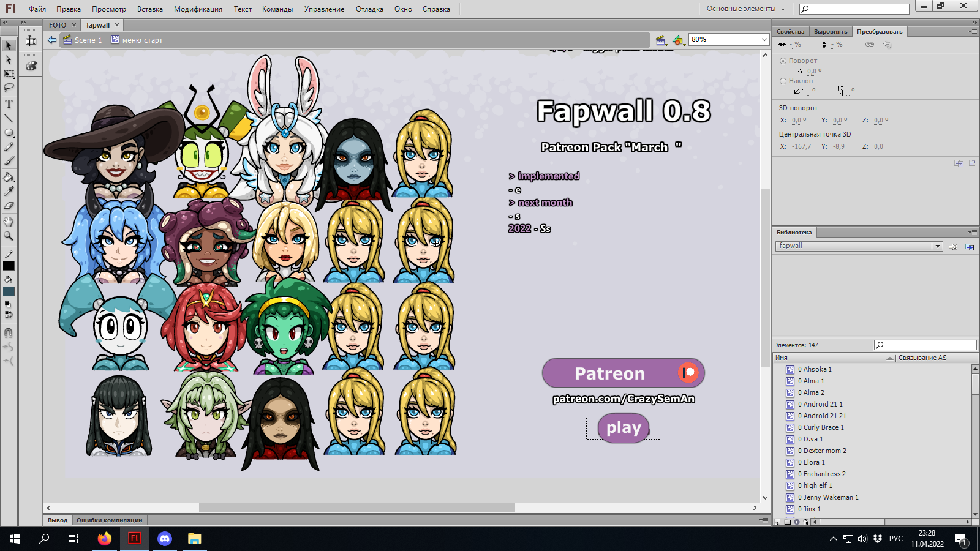Select the Поворот radio button
Image resolution: width=980 pixels, height=551 pixels.
point(783,61)
